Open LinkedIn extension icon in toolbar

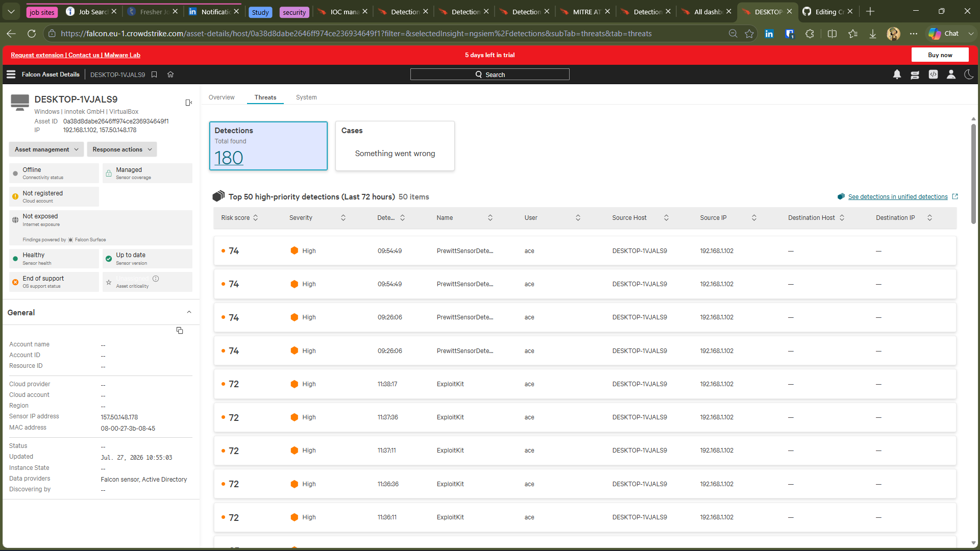[769, 34]
